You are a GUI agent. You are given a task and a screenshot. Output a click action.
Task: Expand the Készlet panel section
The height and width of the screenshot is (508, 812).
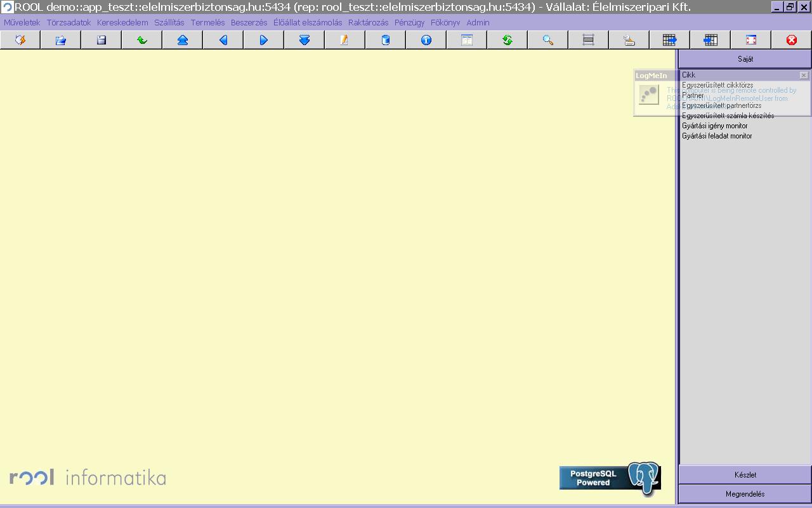745,475
